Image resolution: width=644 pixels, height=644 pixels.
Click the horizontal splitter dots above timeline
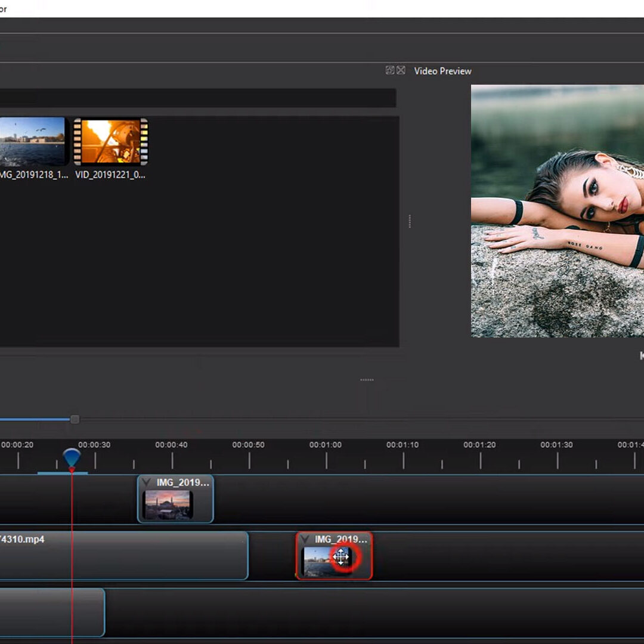click(x=367, y=380)
